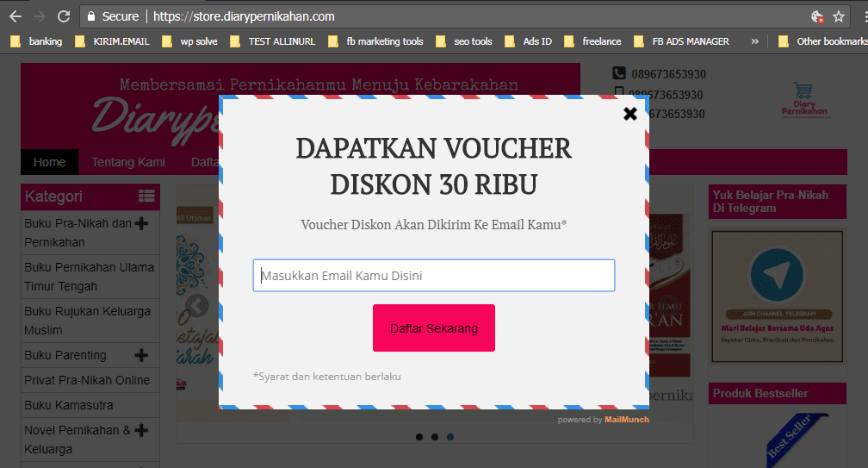
Task: Focus the email input field in popup
Action: point(433,276)
